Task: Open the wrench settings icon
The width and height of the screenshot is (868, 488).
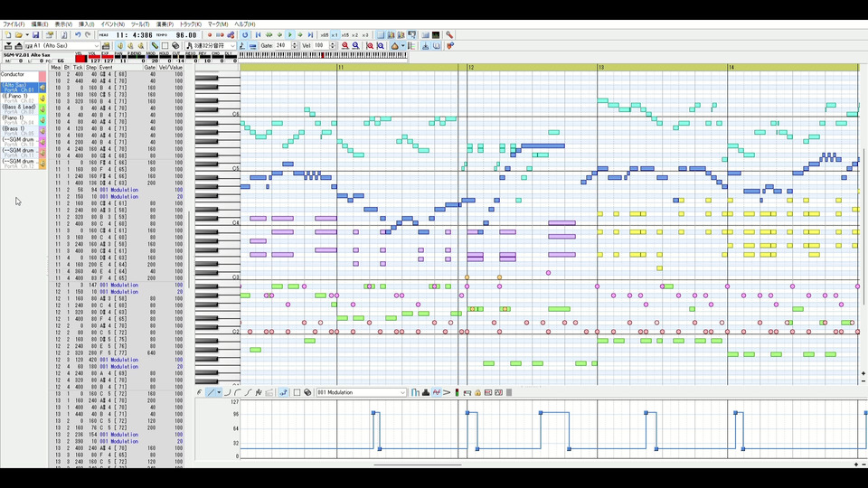Action: click(449, 35)
